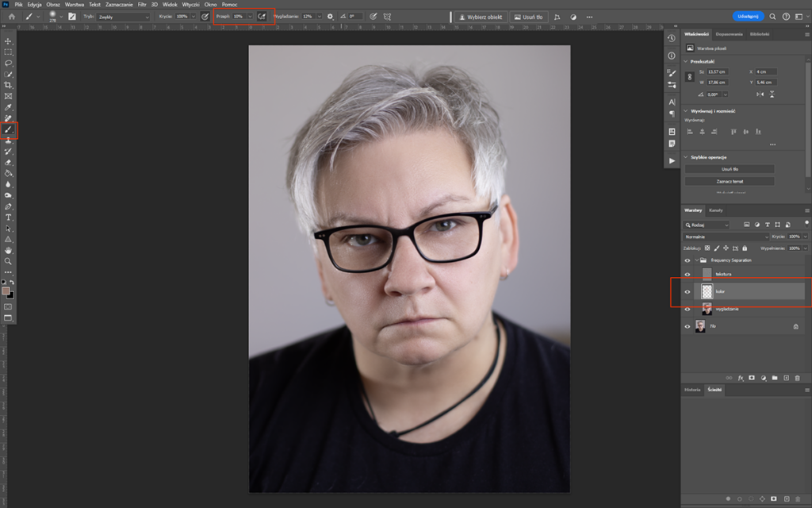Pick the Lasso tool
812x508 pixels.
point(9,63)
